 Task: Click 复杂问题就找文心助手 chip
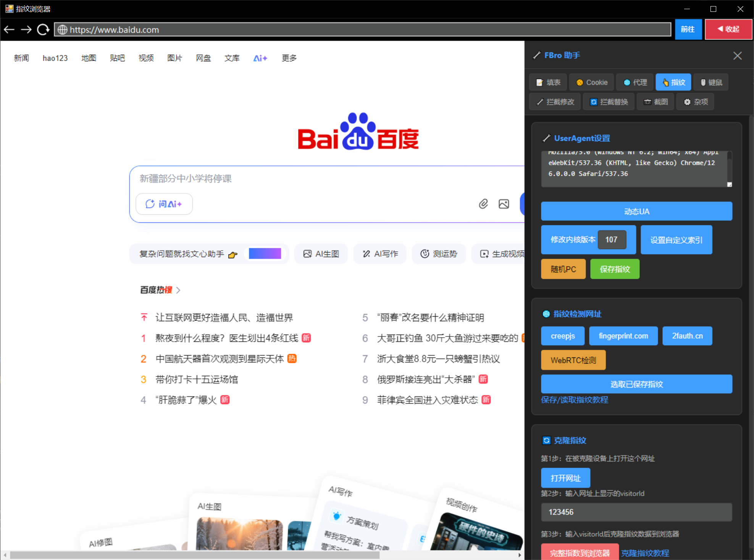click(x=209, y=254)
